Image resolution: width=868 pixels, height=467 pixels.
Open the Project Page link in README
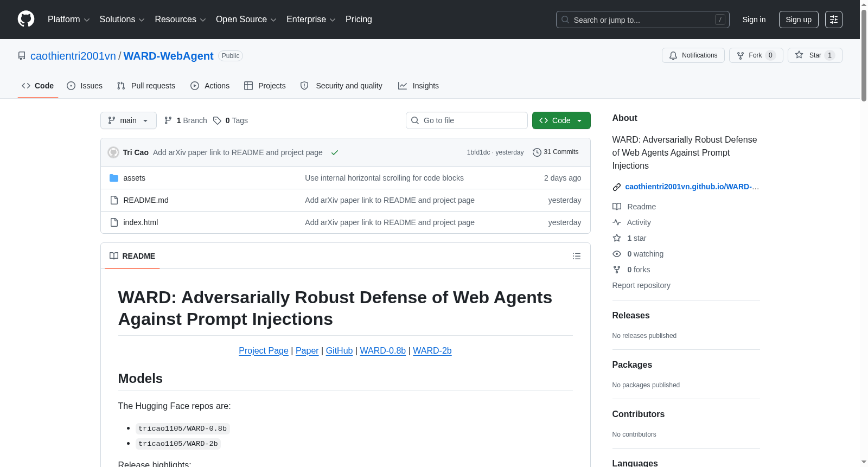[264, 351]
